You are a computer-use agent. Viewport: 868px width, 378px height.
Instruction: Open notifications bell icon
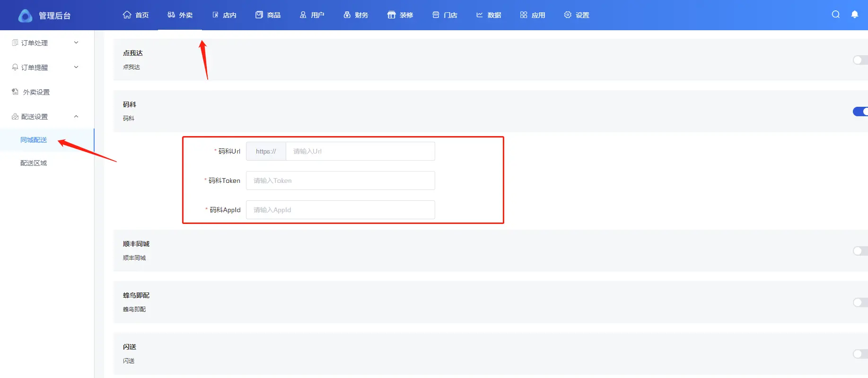click(x=855, y=14)
